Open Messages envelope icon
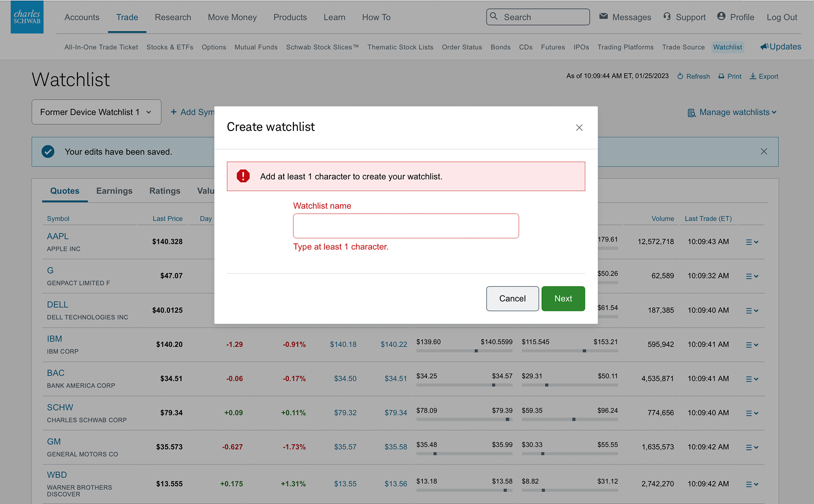The image size is (814, 504). (x=603, y=17)
